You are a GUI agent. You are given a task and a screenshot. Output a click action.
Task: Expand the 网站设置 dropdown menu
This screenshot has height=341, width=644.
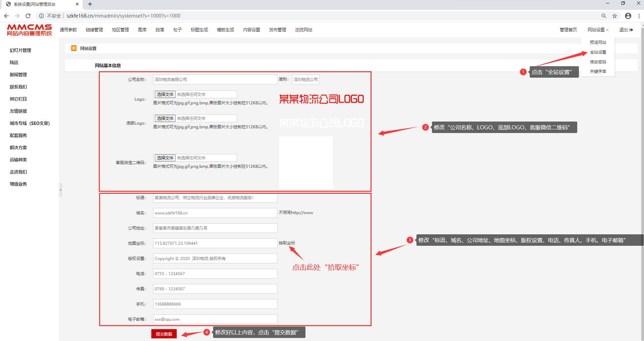598,30
